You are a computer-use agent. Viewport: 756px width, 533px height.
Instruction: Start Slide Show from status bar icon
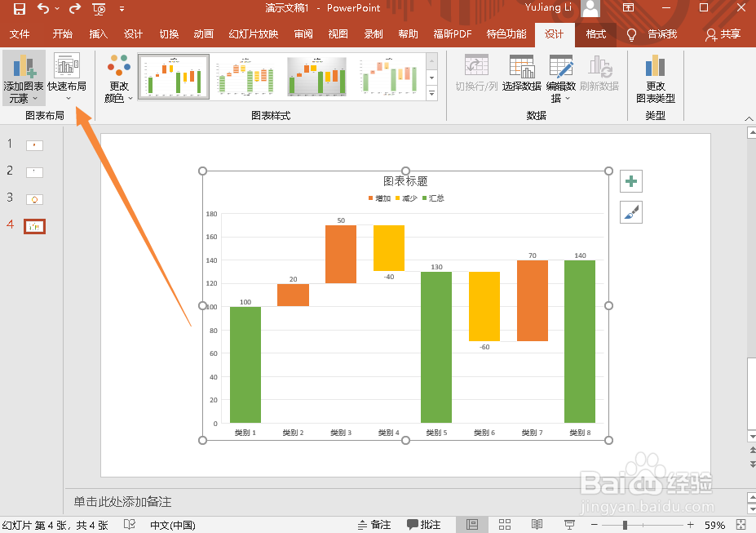pos(569,525)
